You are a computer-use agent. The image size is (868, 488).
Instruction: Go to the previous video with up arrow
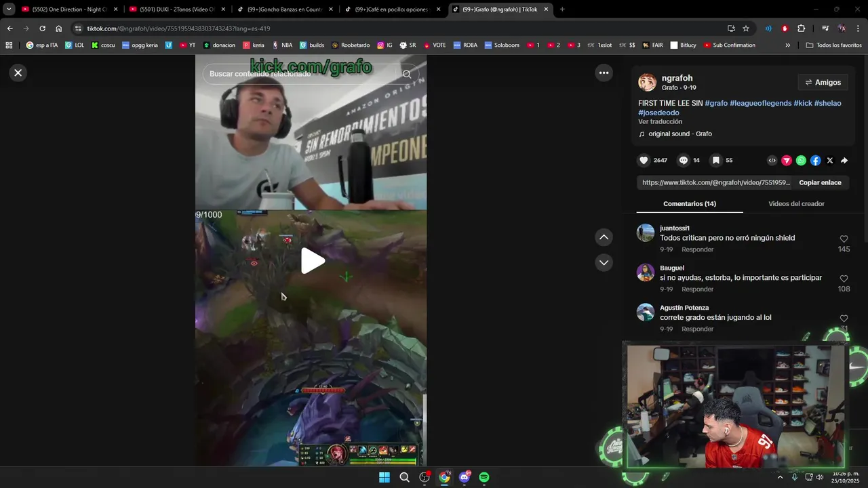click(x=604, y=237)
